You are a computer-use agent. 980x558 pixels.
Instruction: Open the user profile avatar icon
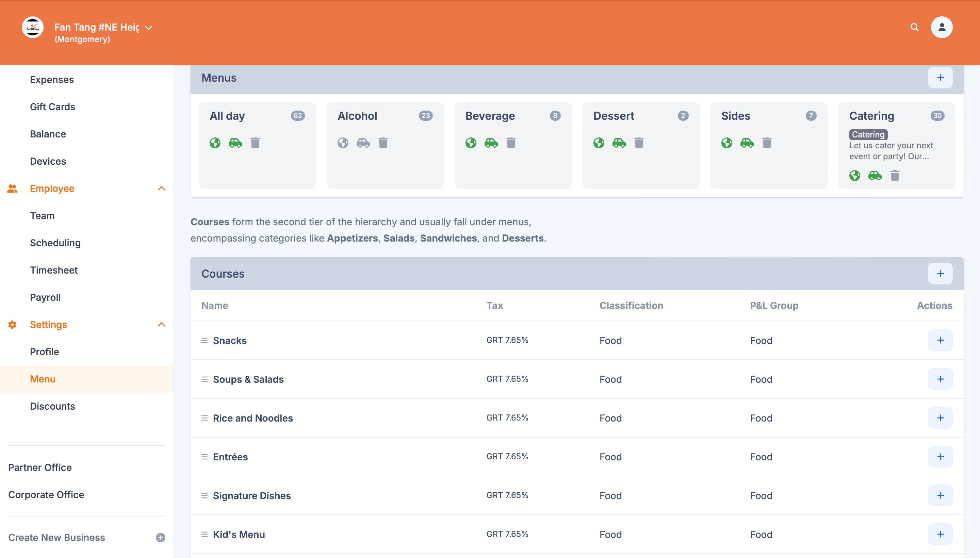tap(942, 27)
